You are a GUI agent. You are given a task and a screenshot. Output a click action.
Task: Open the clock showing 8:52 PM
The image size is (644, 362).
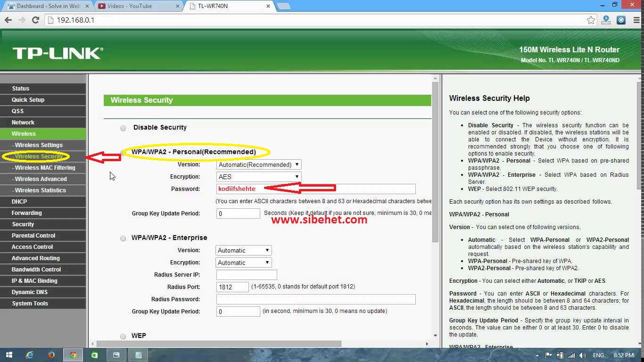623,355
